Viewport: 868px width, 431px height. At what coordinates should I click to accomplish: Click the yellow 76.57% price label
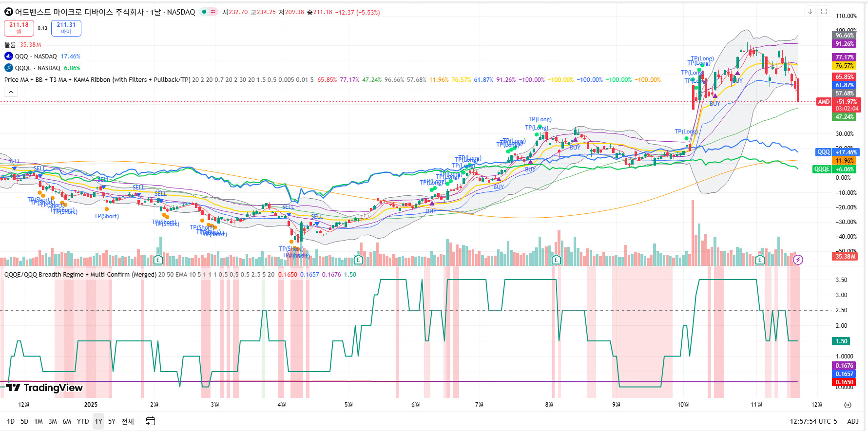(x=844, y=66)
